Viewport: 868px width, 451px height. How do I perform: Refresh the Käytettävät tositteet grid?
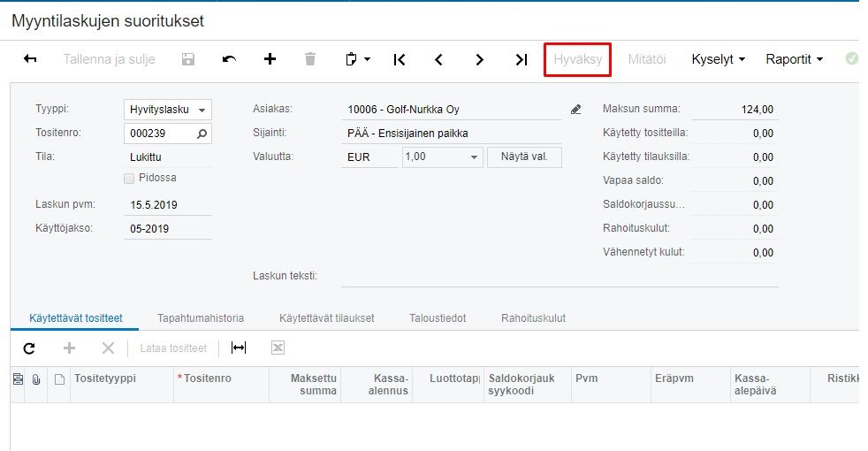(x=29, y=348)
